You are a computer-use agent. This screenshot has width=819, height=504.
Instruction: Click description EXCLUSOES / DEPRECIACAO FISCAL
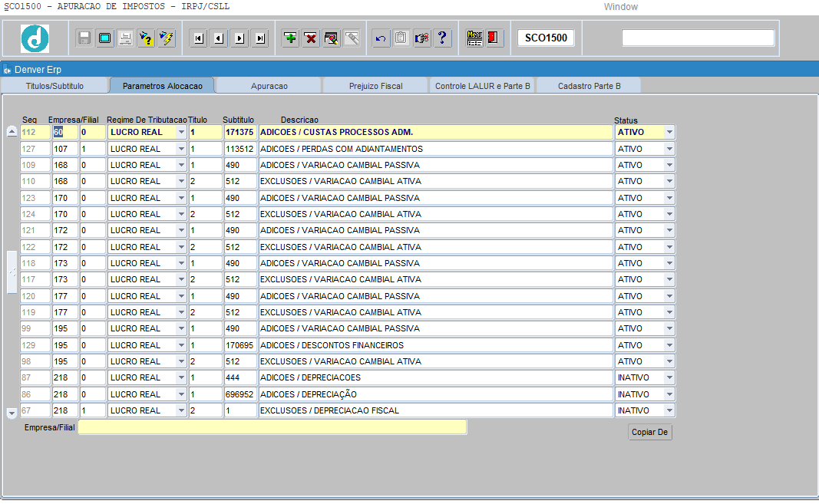tap(436, 410)
